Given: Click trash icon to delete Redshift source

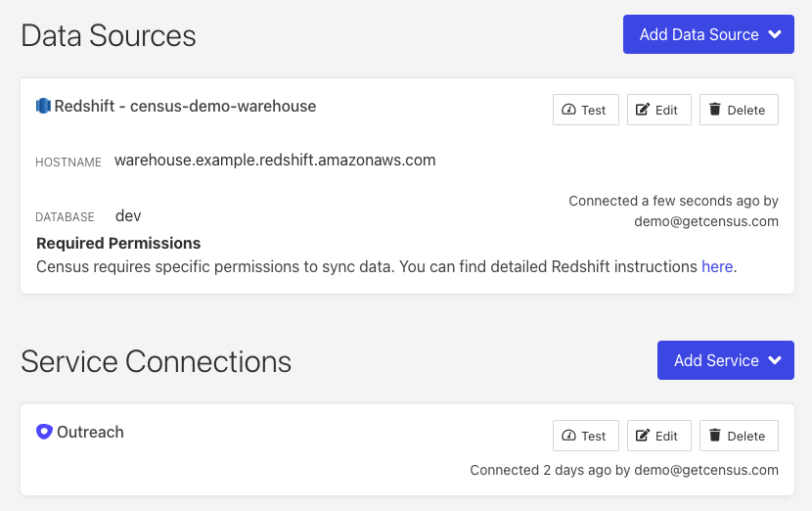Looking at the screenshot, I should (x=715, y=110).
